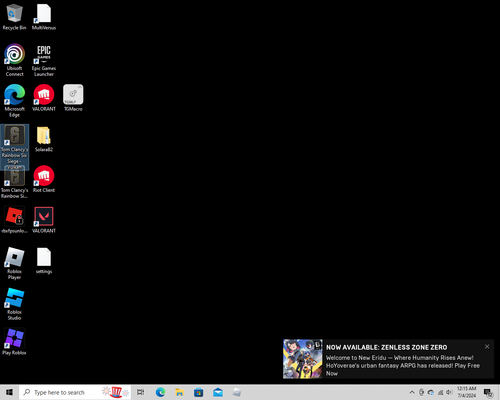Select the Epic Games Launcher shortcut
Image resolution: width=500 pixels, height=400 pixels.
[x=44, y=60]
